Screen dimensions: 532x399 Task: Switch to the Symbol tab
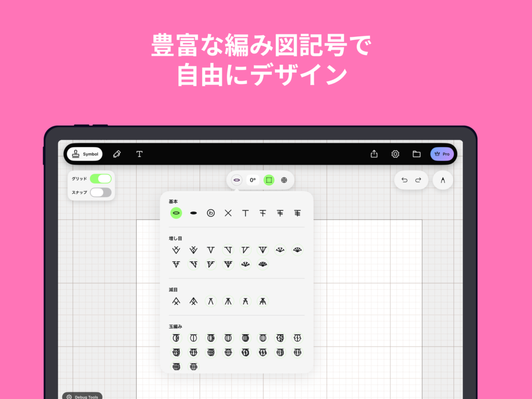click(85, 154)
